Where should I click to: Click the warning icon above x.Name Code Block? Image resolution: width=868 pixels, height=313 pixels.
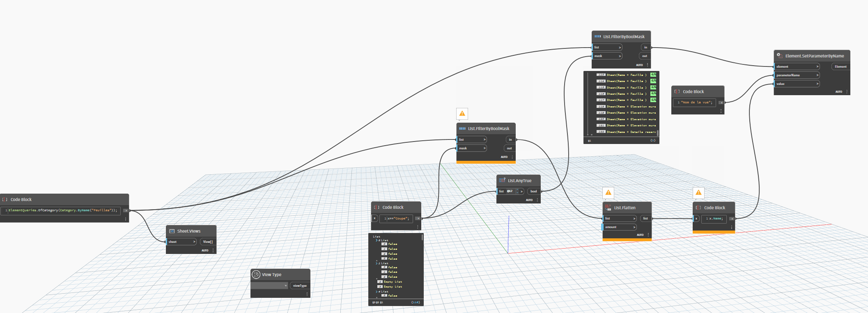click(698, 193)
